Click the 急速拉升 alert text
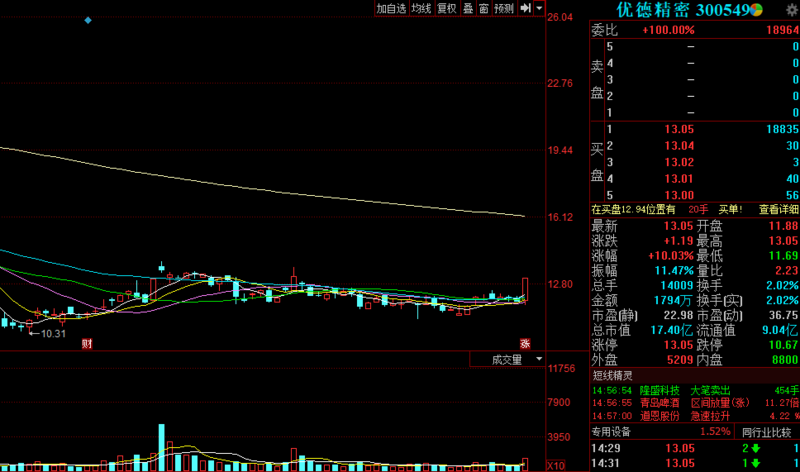The image size is (800, 472). pyautogui.click(x=710, y=416)
